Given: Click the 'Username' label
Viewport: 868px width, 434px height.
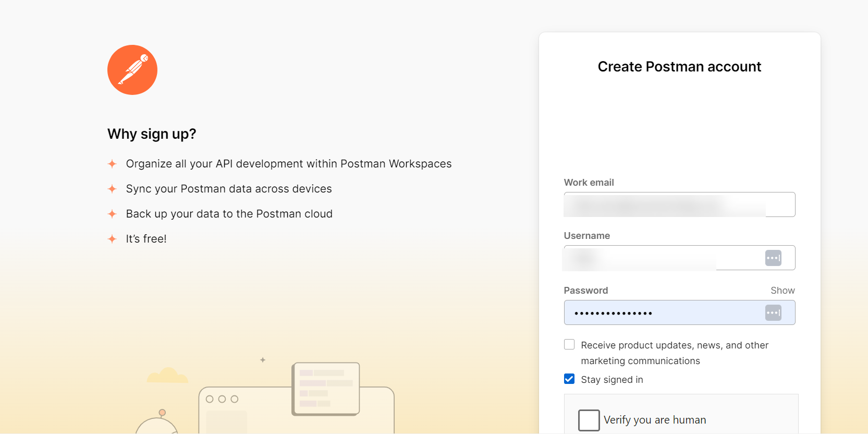Looking at the screenshot, I should pos(587,236).
